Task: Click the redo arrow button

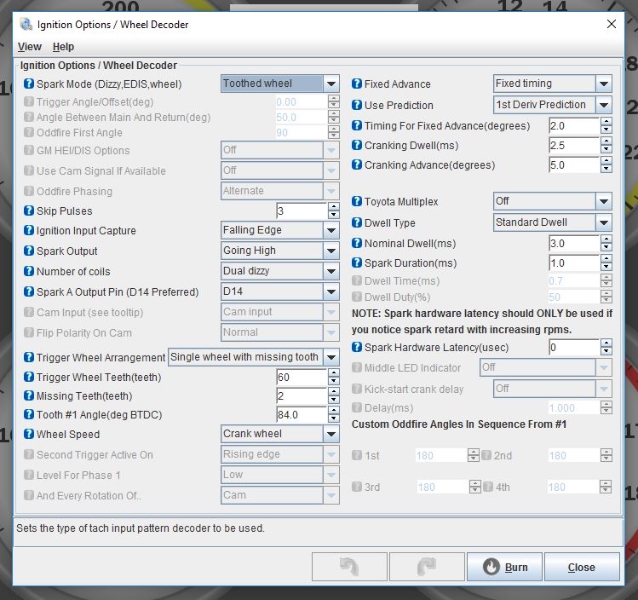Action: click(428, 567)
